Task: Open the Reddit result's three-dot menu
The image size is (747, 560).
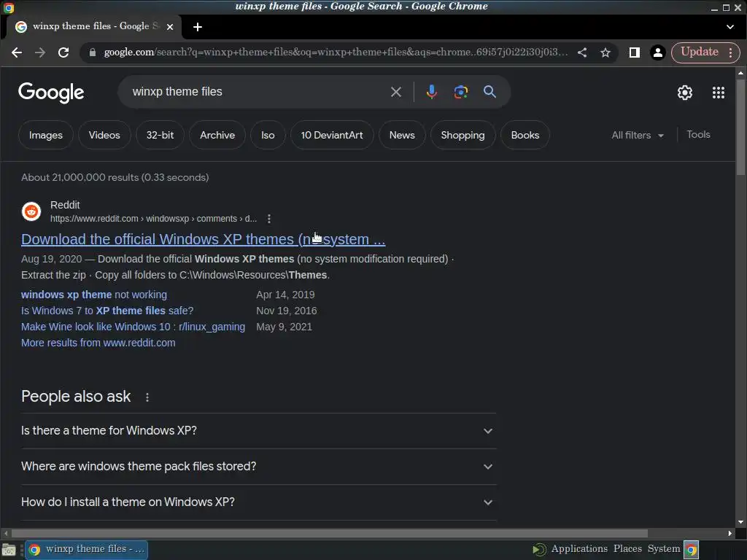Action: [x=269, y=219]
